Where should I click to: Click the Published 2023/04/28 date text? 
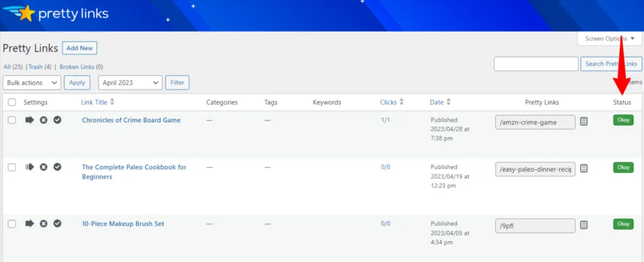[x=450, y=129]
